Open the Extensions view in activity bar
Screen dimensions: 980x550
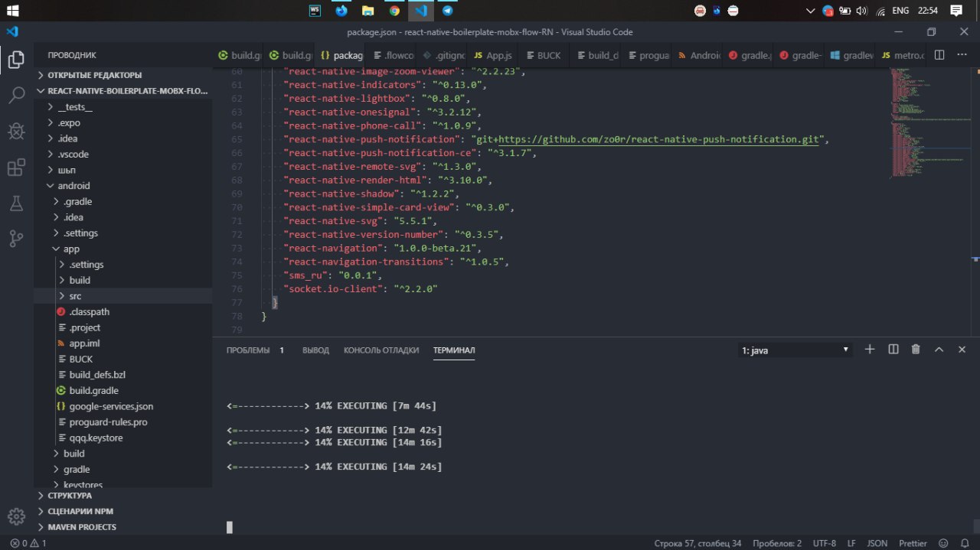(x=15, y=168)
